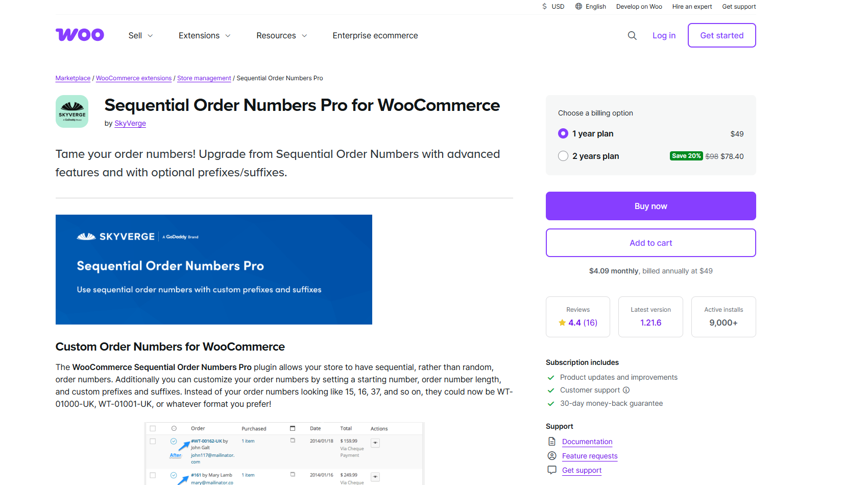Click the Add to cart button
The height and width of the screenshot is (485, 868).
tap(650, 243)
